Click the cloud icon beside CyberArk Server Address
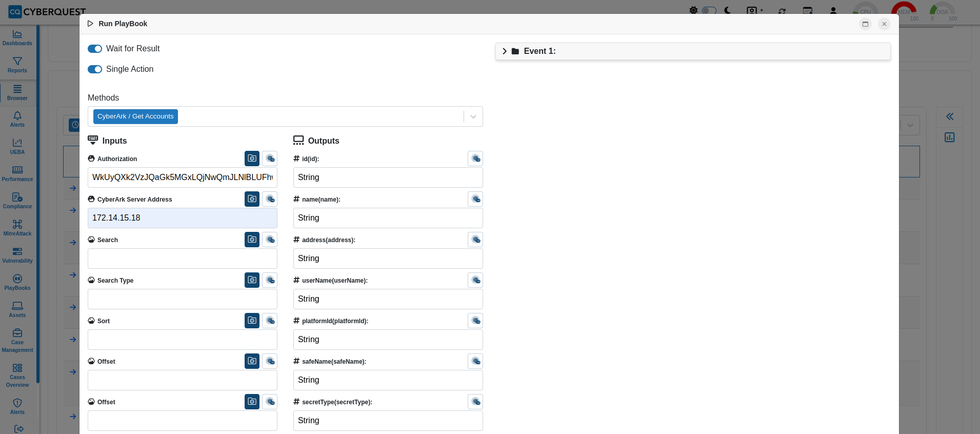 270,199
